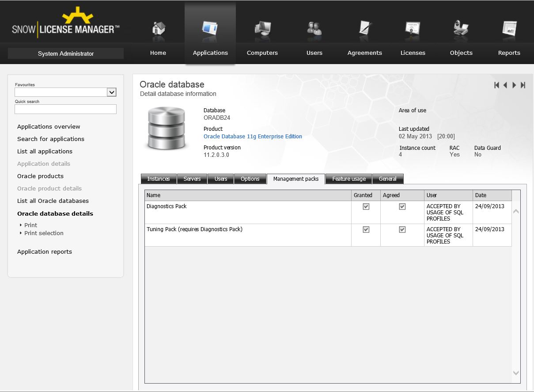
Task: Go to the next database record
Action: coord(514,85)
